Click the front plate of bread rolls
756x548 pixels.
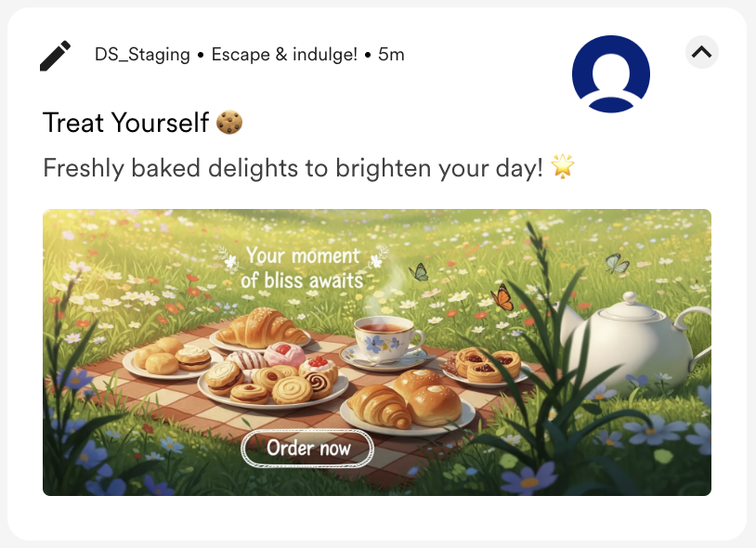[x=407, y=404]
